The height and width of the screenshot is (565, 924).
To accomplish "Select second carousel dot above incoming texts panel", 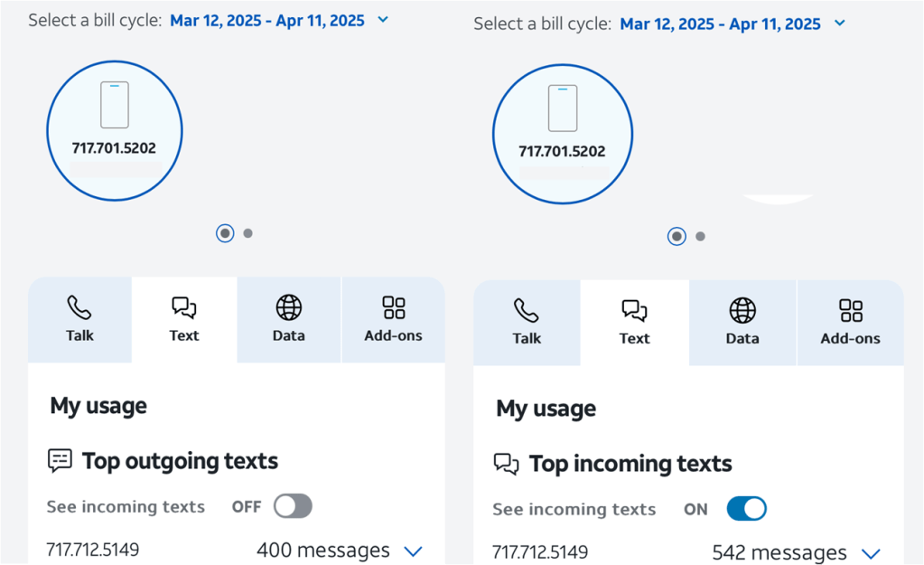I will coord(700,237).
